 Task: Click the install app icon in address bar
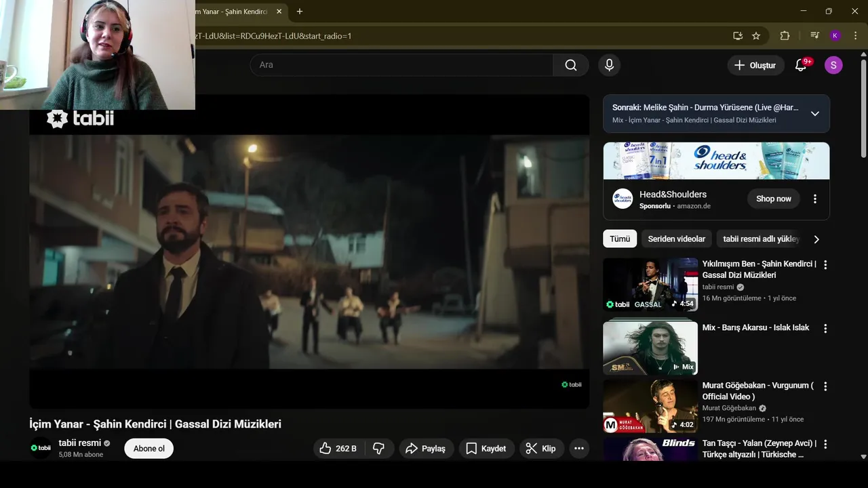coord(738,36)
